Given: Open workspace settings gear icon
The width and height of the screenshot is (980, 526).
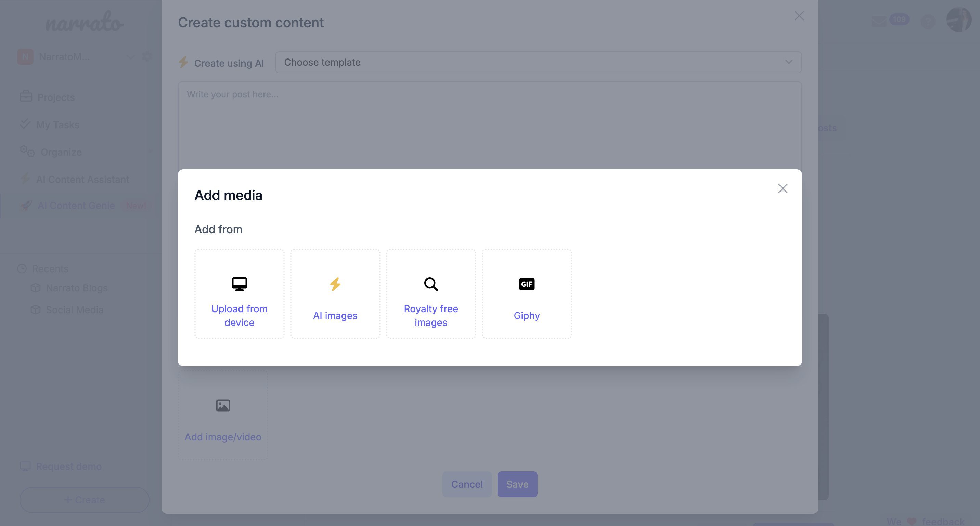Looking at the screenshot, I should pos(146,57).
